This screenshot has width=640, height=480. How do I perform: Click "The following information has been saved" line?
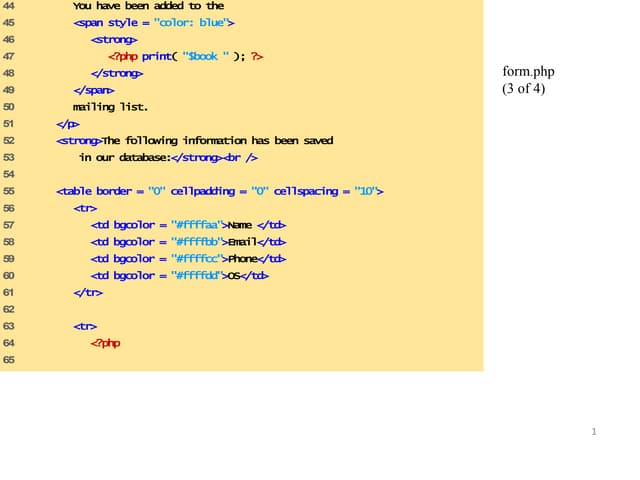coord(194,141)
